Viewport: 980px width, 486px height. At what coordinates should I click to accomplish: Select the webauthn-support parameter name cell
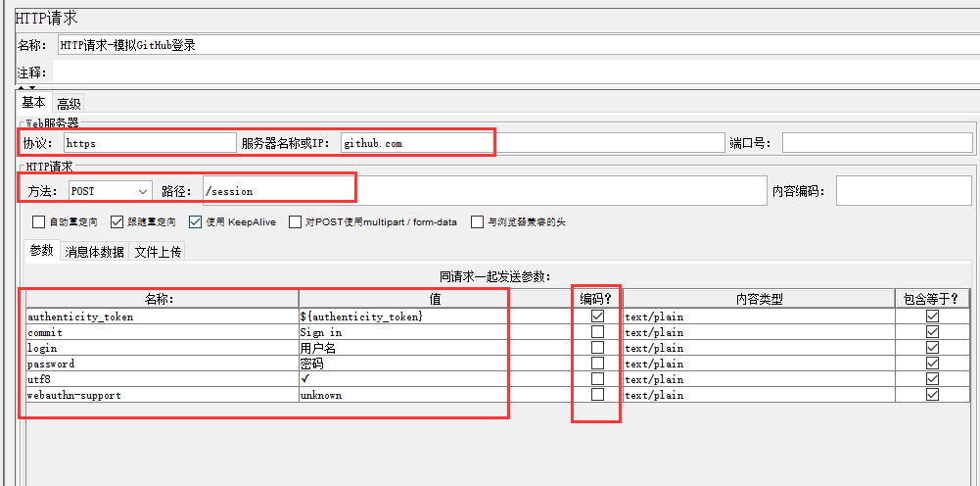click(163, 395)
